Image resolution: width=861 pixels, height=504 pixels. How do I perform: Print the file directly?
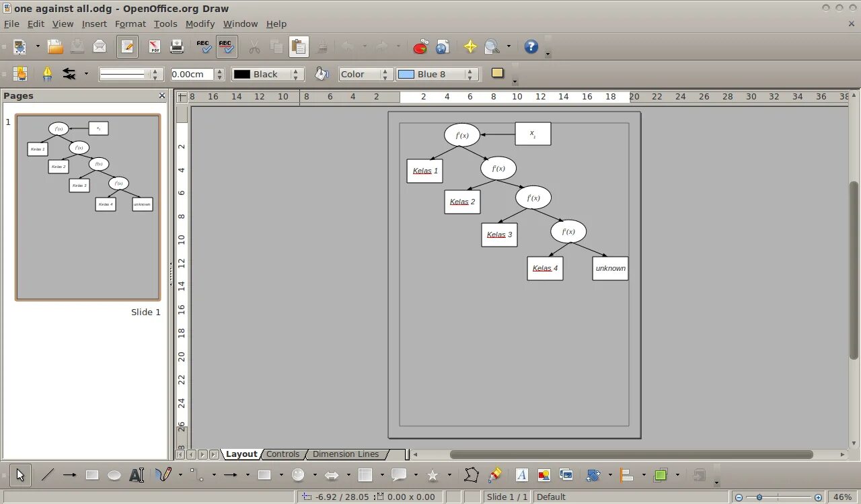coord(177,46)
